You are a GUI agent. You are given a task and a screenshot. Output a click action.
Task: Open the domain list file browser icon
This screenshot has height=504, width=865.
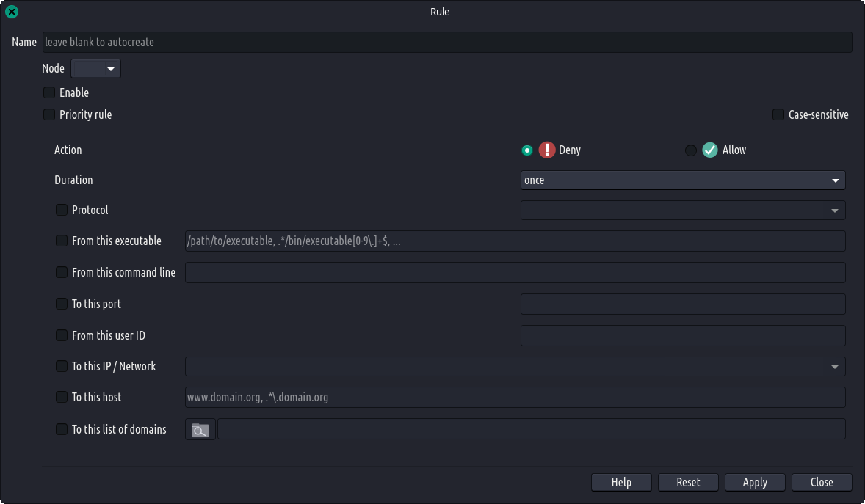[x=200, y=430]
